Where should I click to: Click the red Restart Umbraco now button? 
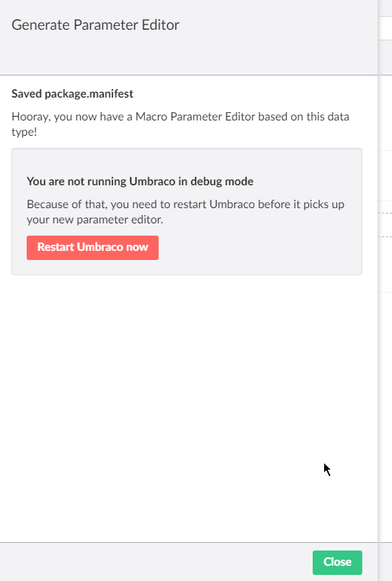click(x=92, y=248)
